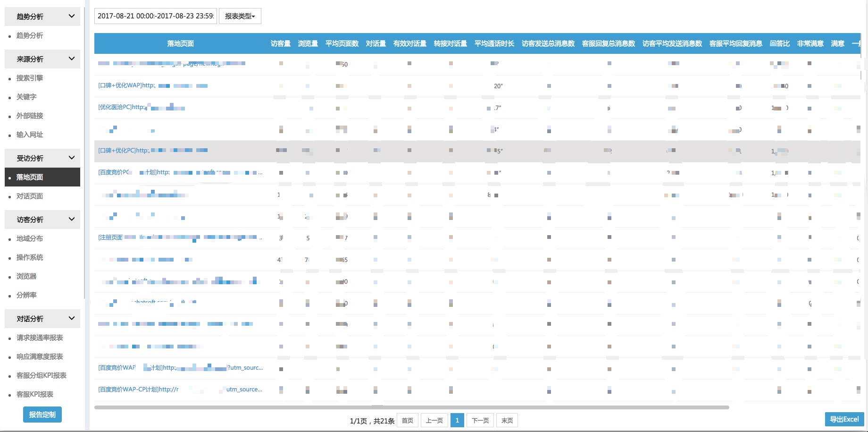
Task: Open 响应满意度报表 sidebar item
Action: (x=40, y=356)
